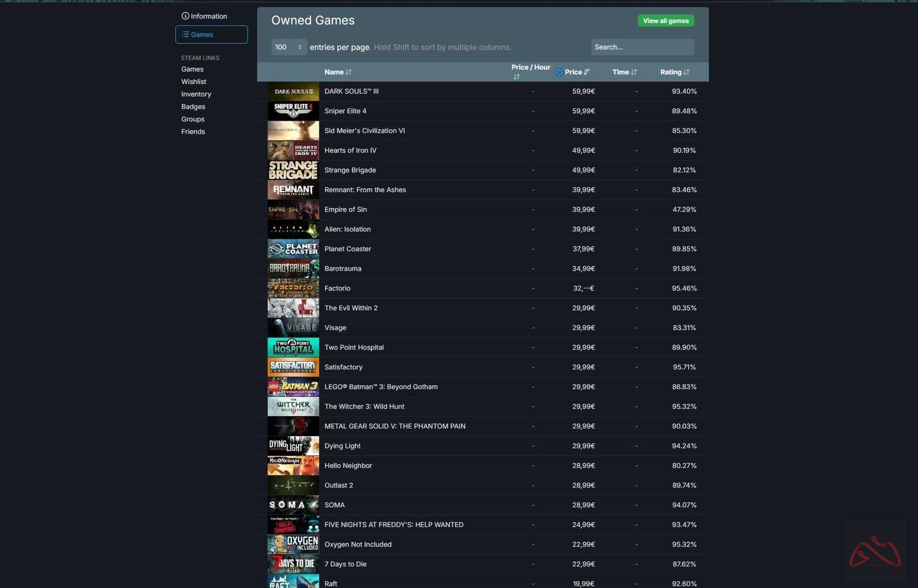This screenshot has height=588, width=918.
Task: Click the Time column sort icon
Action: (634, 72)
